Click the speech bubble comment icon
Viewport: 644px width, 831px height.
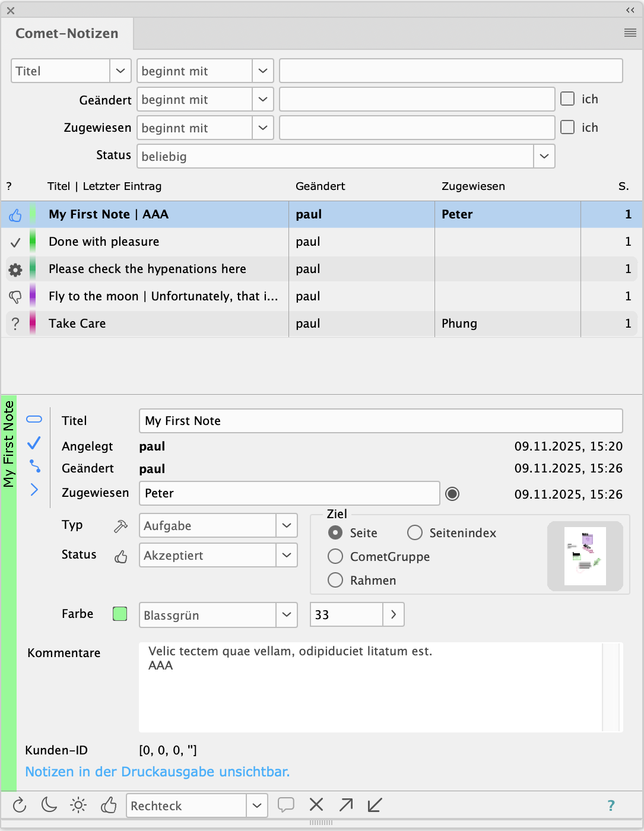click(x=286, y=805)
